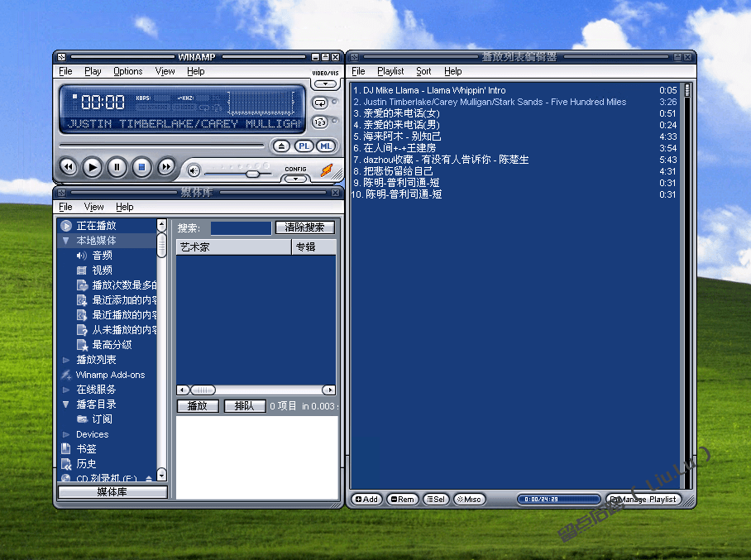Open the Sel selection button
The image size is (751, 560).
[x=436, y=499]
